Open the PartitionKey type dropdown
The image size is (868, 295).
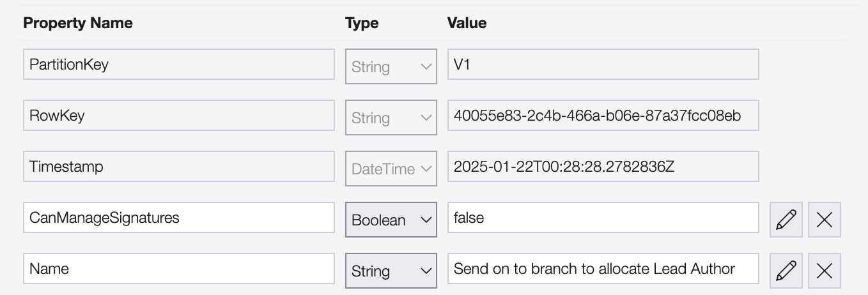[x=391, y=66]
